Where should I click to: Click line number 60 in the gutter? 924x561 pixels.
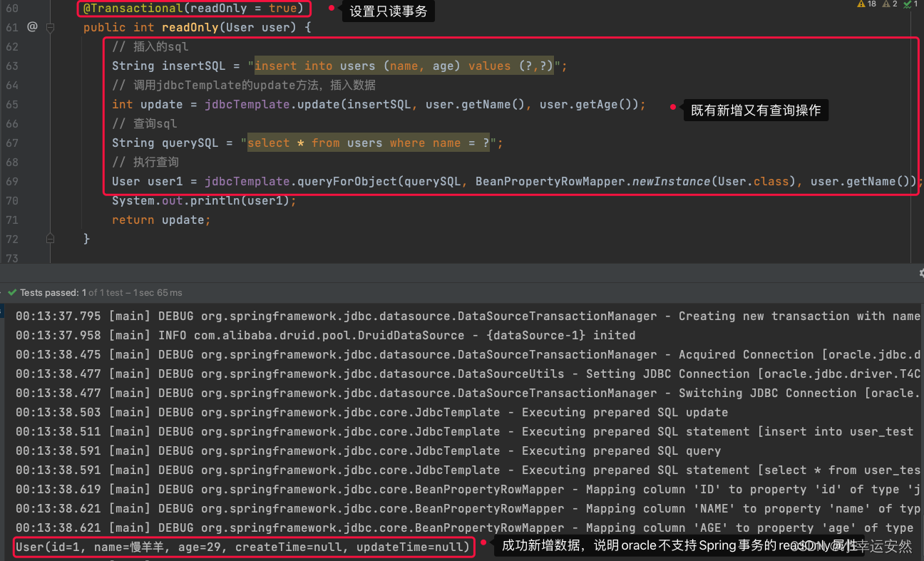12,9
